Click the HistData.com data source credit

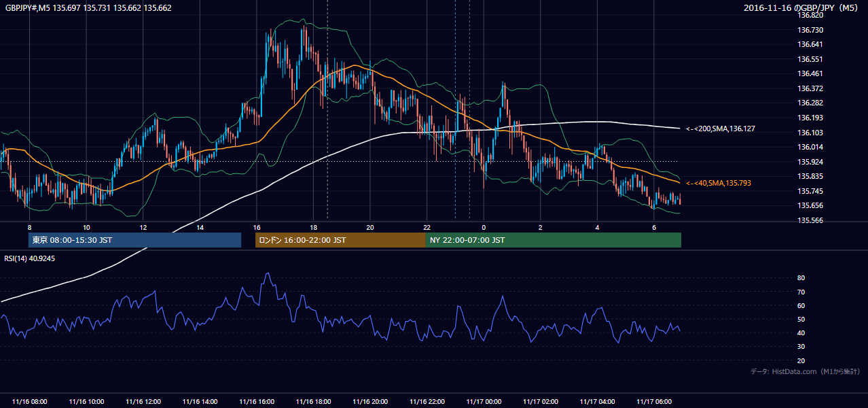point(806,371)
